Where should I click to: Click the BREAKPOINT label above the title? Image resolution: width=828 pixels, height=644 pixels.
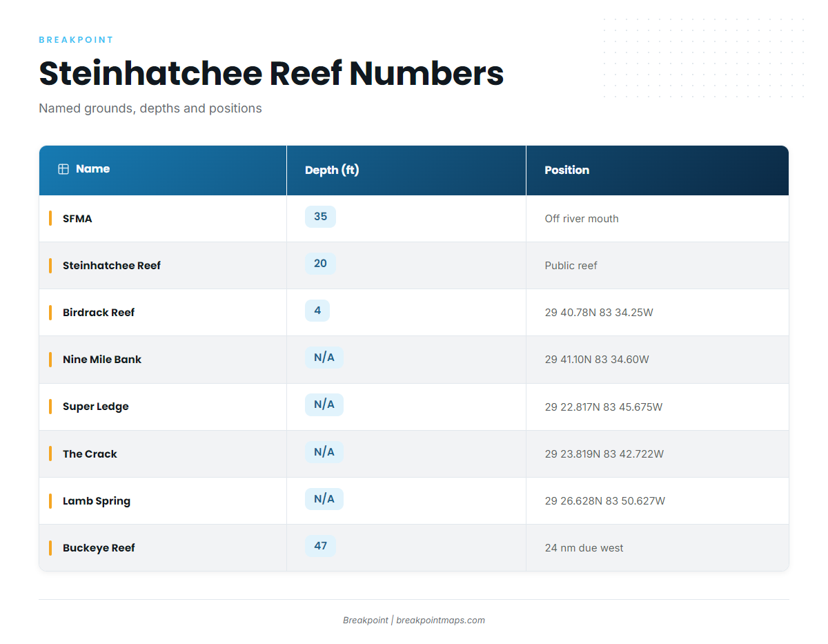tap(76, 40)
